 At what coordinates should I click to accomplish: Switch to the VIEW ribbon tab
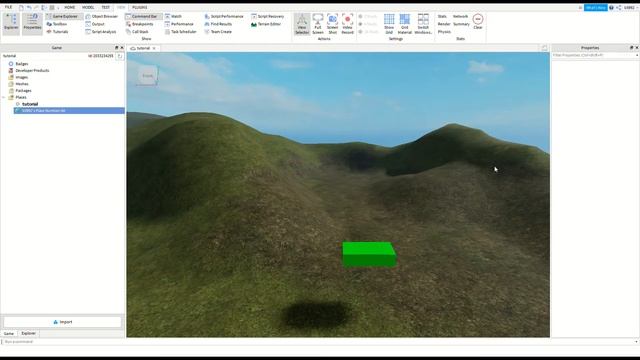(121, 7)
